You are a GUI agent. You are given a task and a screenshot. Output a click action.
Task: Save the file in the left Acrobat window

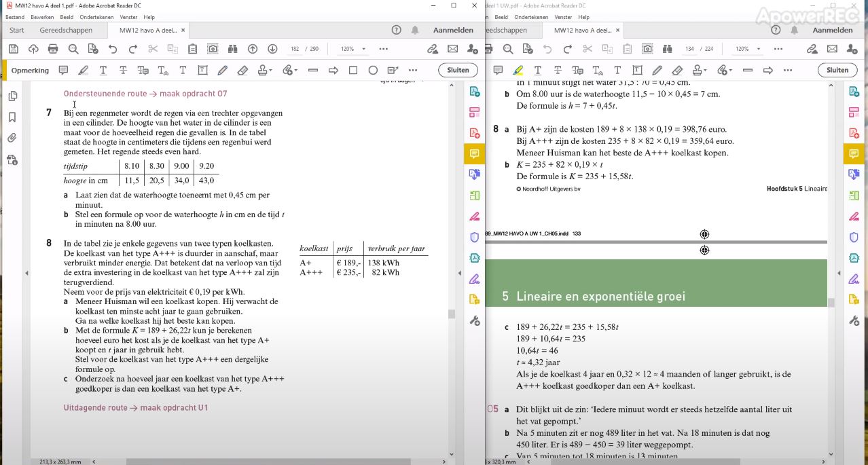click(13, 49)
